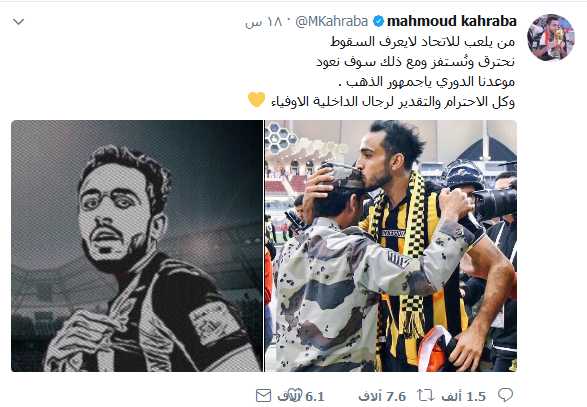Like the tweet with the heart icon
This screenshot has height=407, width=587.
(x=295, y=393)
